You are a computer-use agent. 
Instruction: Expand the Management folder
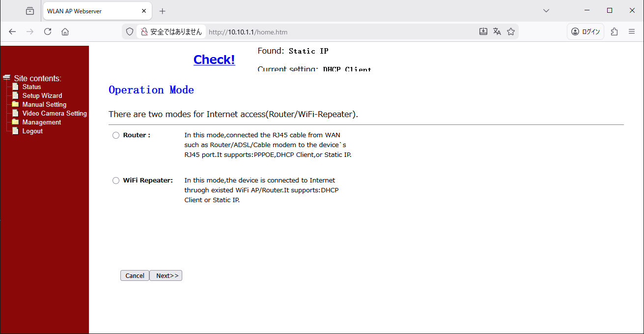[x=42, y=122]
